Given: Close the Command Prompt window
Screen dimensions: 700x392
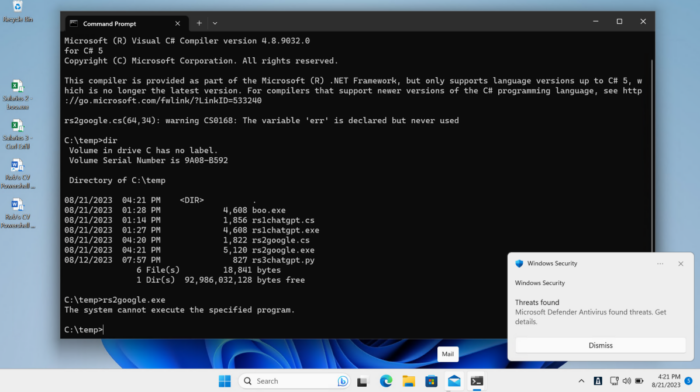Looking at the screenshot, I should [643, 21].
